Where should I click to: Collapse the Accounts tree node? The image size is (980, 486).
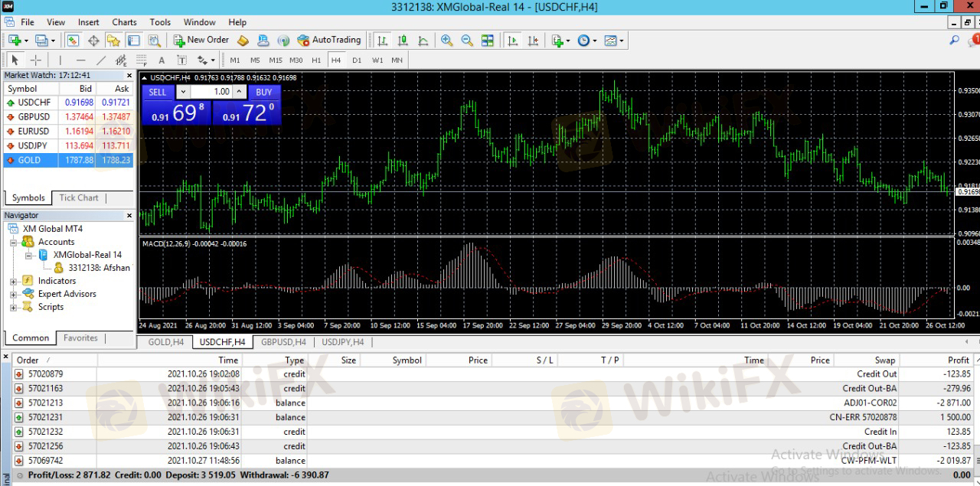click(x=14, y=242)
